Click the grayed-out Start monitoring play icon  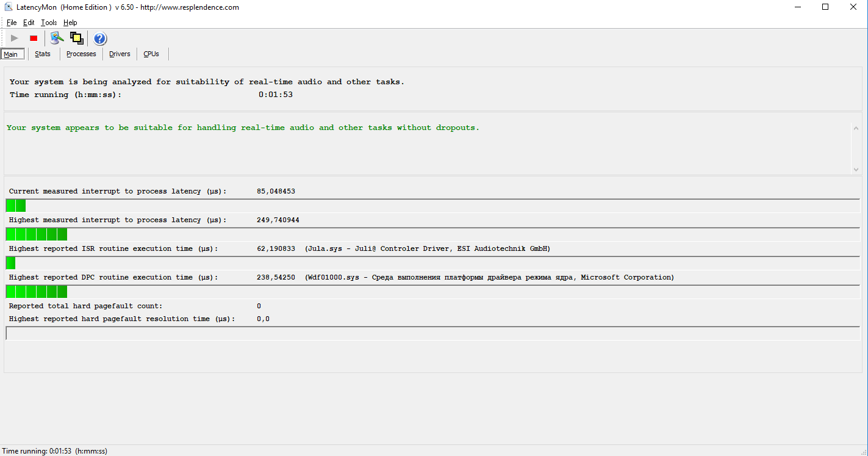click(x=15, y=38)
